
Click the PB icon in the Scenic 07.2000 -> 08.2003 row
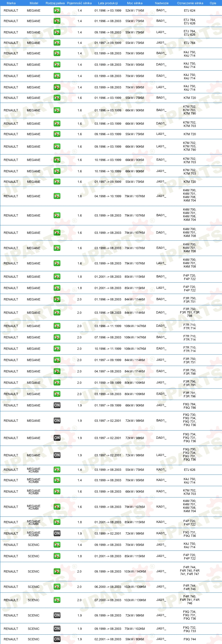[57, 600]
